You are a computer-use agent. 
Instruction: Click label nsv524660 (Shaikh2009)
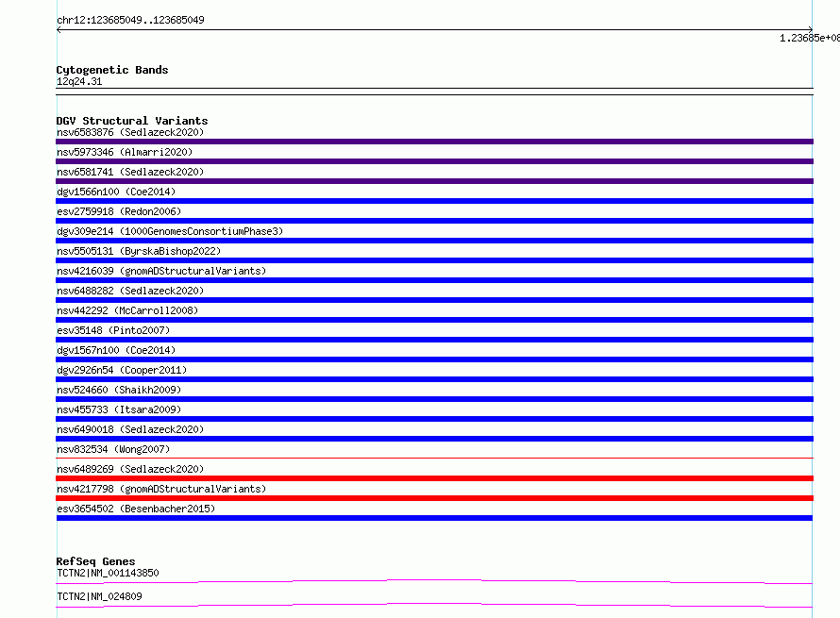pos(119,390)
